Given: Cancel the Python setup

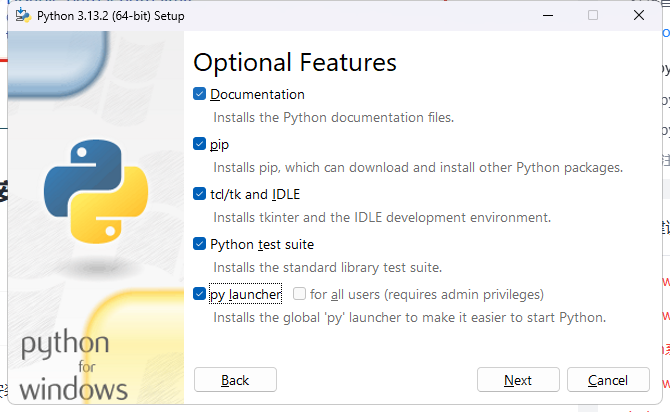Looking at the screenshot, I should pos(608,380).
